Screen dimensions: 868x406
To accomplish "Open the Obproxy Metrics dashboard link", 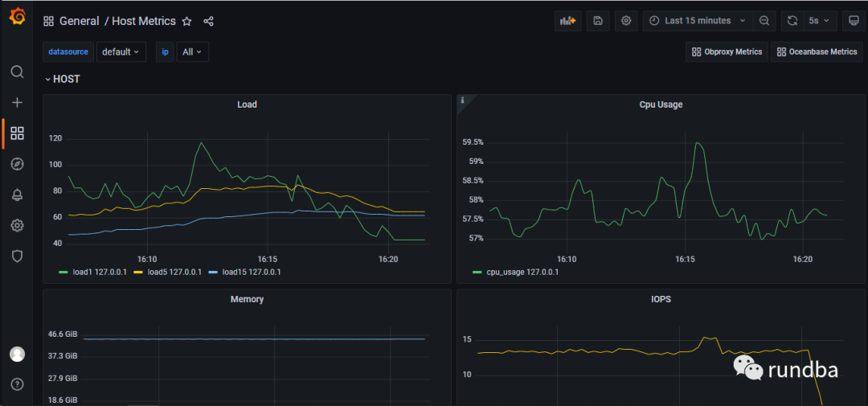I will [727, 51].
